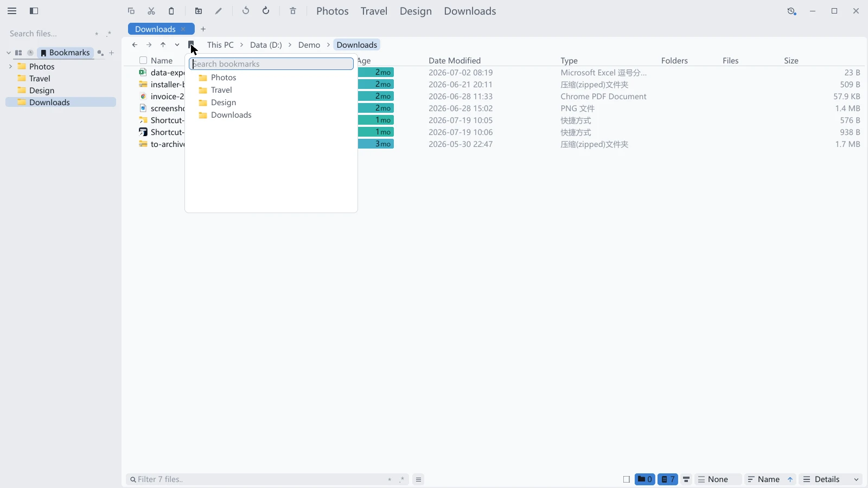Navigate to Demo breadcrumb
The height and width of the screenshot is (488, 868).
pyautogui.click(x=309, y=45)
